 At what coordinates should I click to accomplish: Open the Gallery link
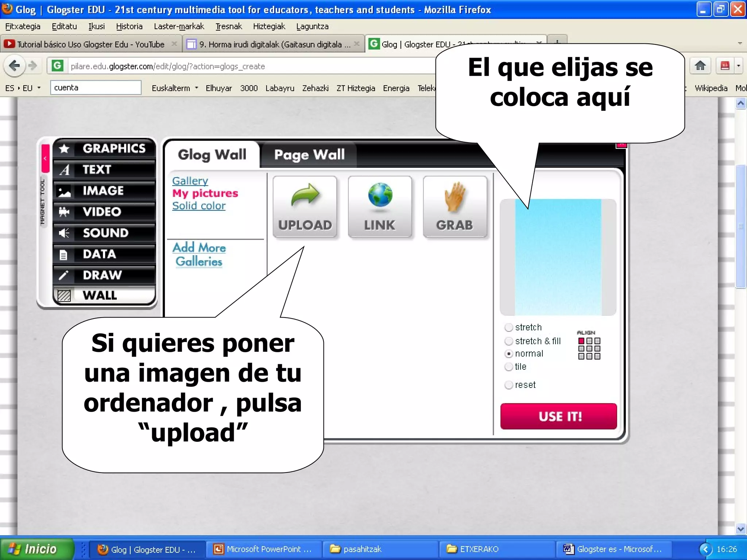click(x=190, y=181)
